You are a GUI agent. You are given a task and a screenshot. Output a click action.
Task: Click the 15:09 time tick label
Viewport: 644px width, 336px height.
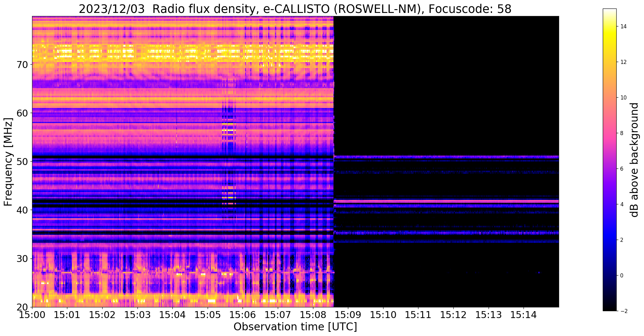[348, 315]
